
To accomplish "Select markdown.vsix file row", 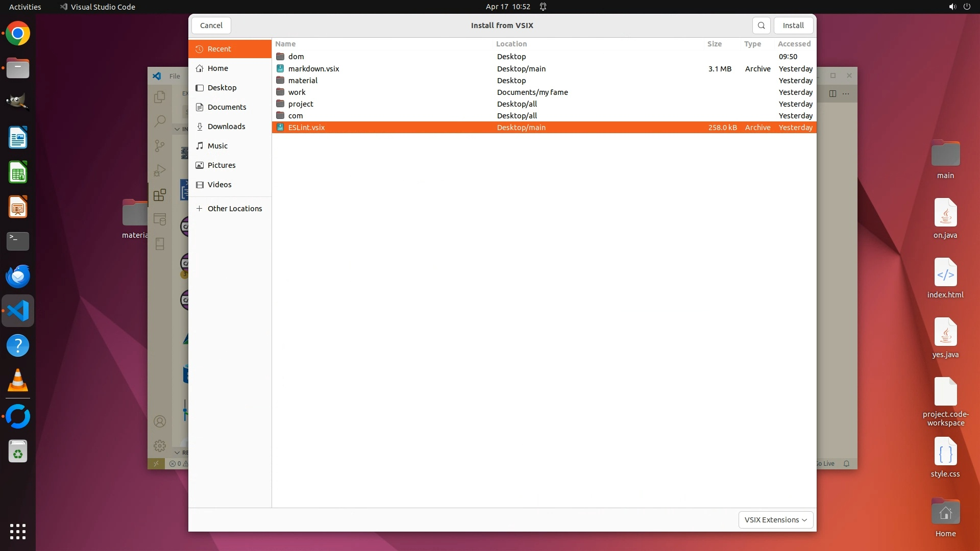I will coord(313,69).
